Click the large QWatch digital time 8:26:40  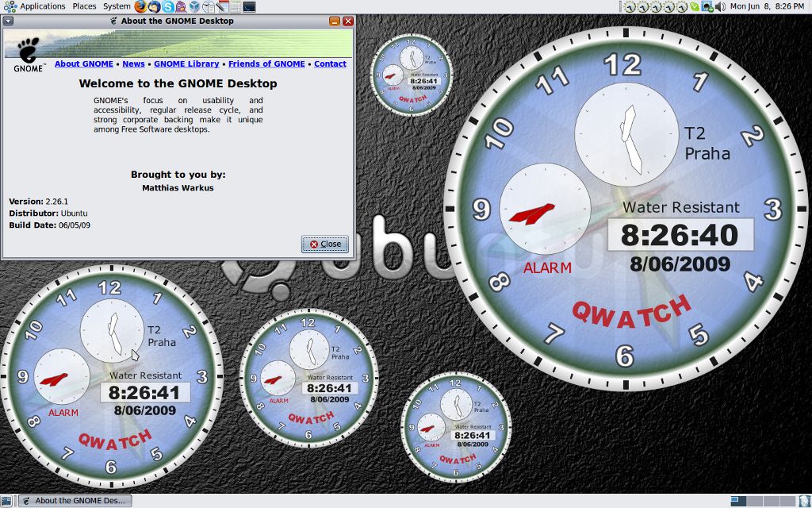(x=680, y=235)
